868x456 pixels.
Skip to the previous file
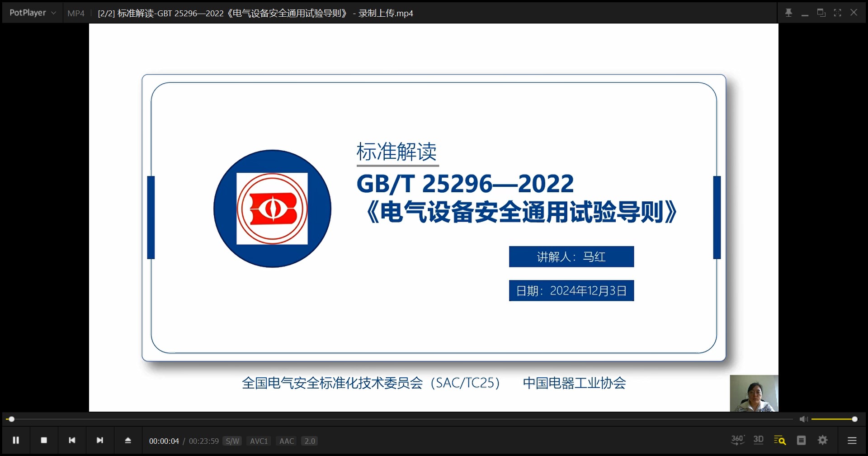pos(72,440)
